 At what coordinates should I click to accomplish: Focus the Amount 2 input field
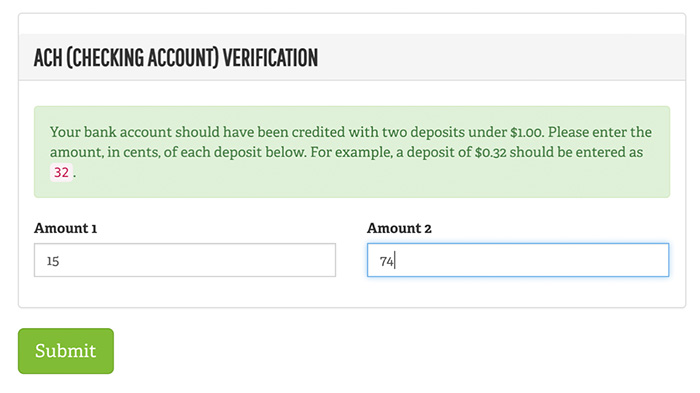[518, 260]
